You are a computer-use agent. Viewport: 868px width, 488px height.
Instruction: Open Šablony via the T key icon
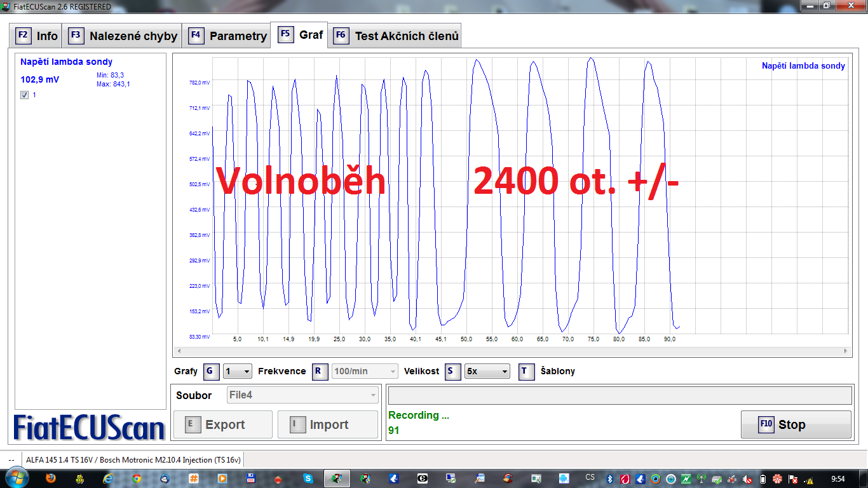pos(526,371)
